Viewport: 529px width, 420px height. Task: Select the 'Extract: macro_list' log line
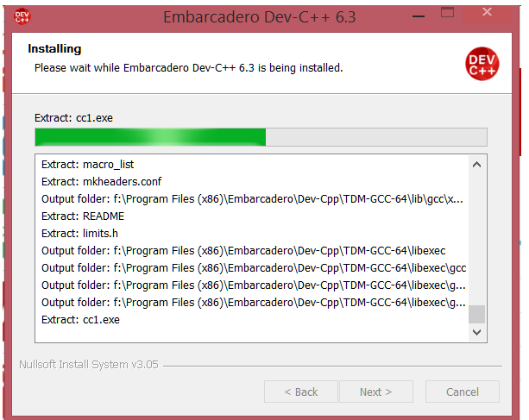[x=88, y=164]
